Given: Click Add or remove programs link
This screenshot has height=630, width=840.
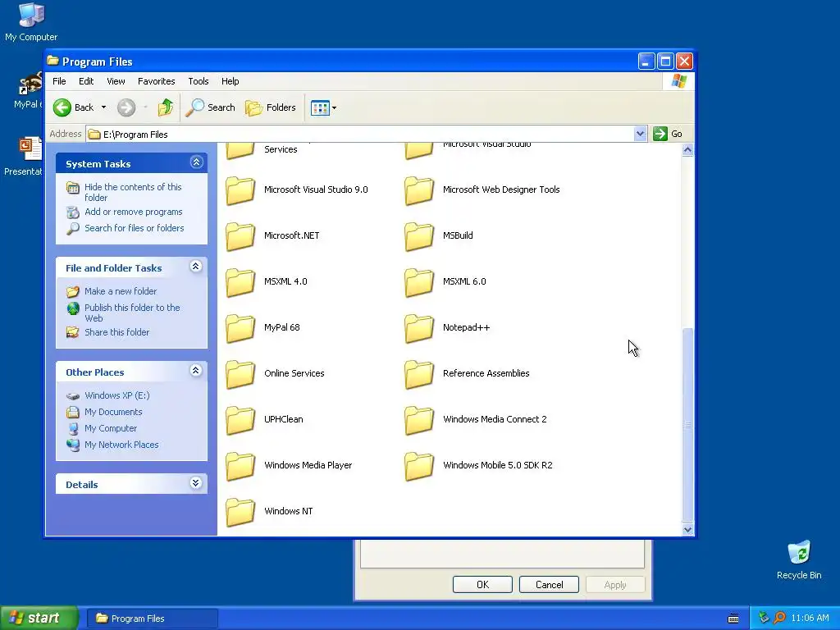Looking at the screenshot, I should pyautogui.click(x=134, y=212).
